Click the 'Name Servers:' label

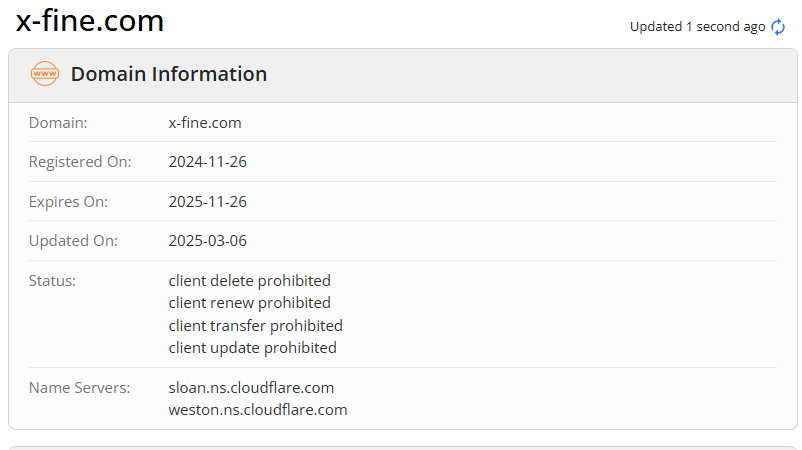coord(79,388)
